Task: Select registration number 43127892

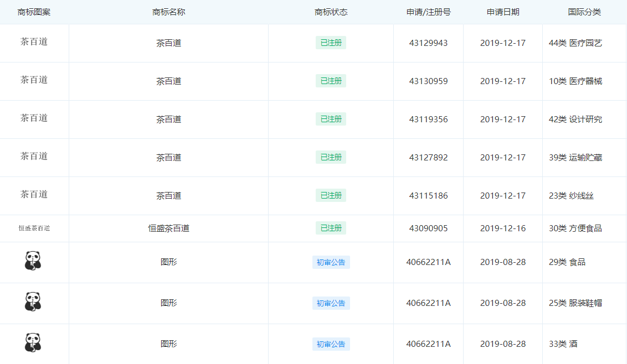Action: (428, 158)
